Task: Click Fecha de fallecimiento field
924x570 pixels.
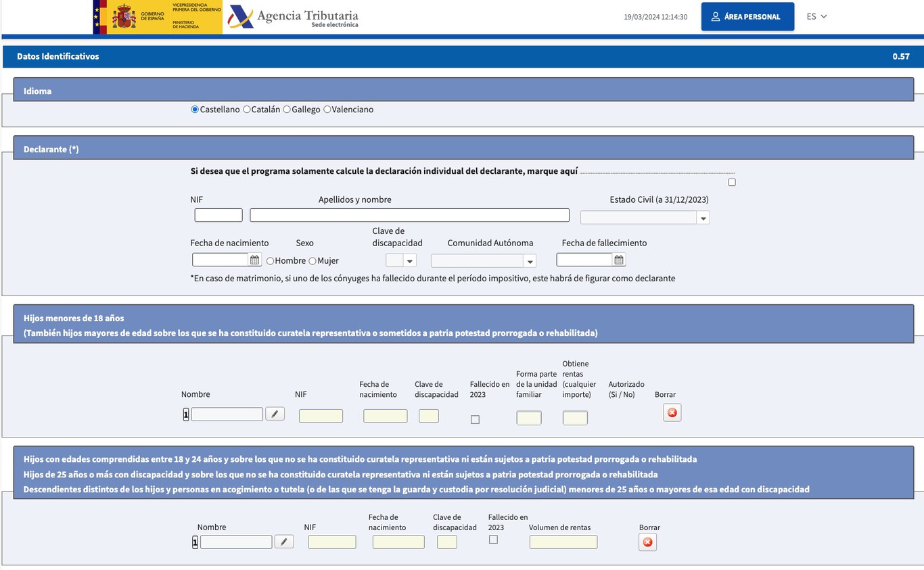Action: [x=584, y=260]
